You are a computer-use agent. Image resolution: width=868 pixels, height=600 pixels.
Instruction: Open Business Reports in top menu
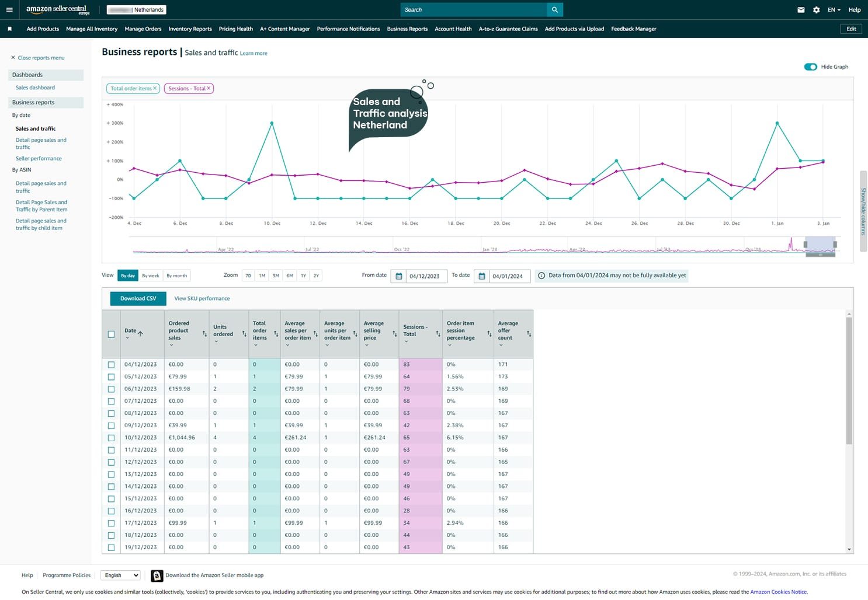click(407, 29)
